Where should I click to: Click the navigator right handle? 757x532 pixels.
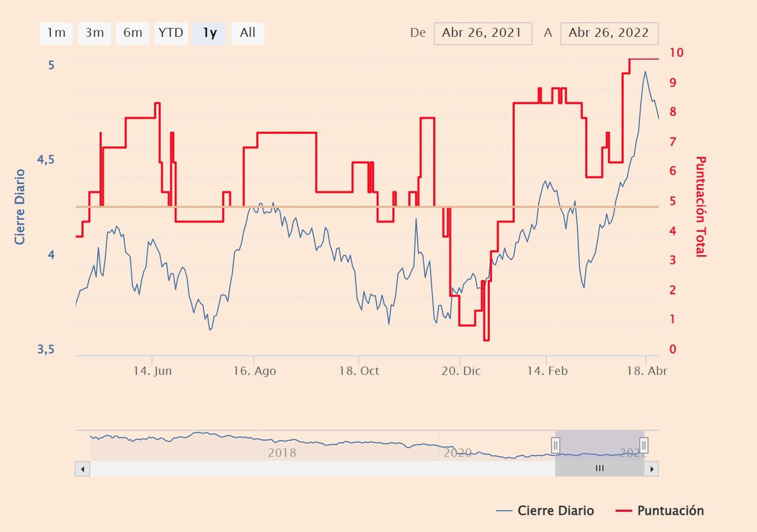[644, 445]
